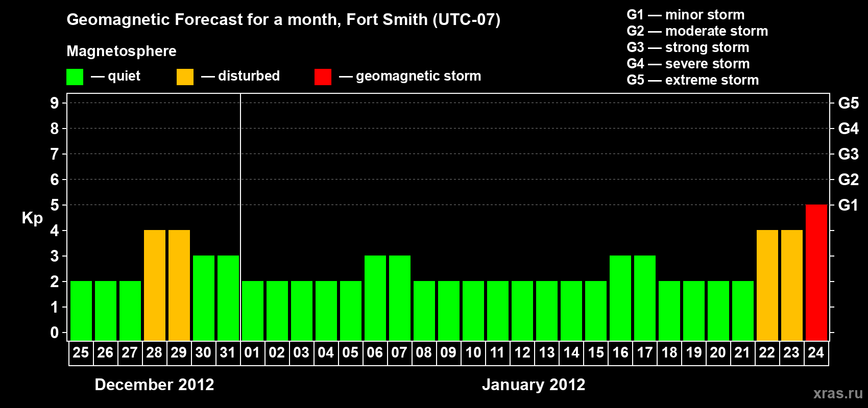Click date label 28 on the axis
This screenshot has width=868, height=408.
click(x=154, y=352)
